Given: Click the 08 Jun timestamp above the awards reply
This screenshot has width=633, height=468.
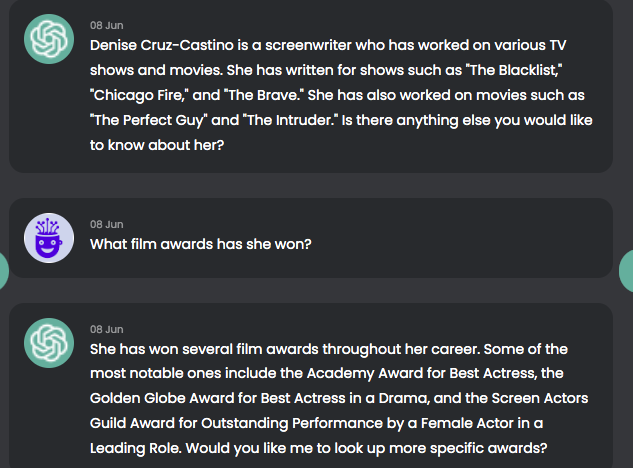Looking at the screenshot, I should coord(107,329).
